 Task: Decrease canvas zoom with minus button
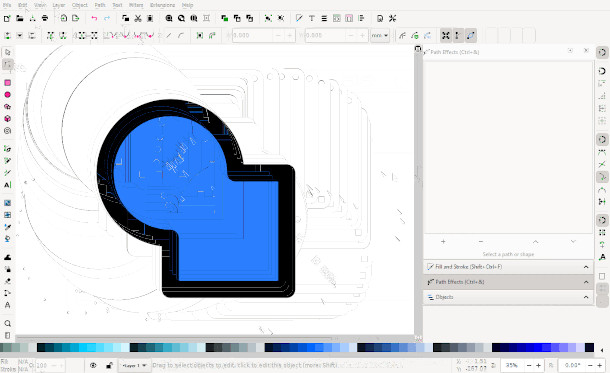[529, 366]
